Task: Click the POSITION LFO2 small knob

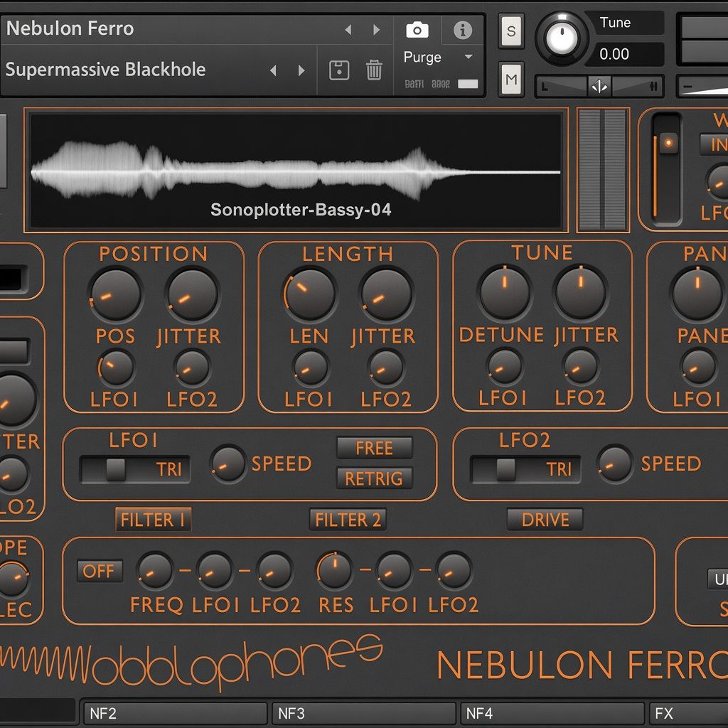Action: 192,368
